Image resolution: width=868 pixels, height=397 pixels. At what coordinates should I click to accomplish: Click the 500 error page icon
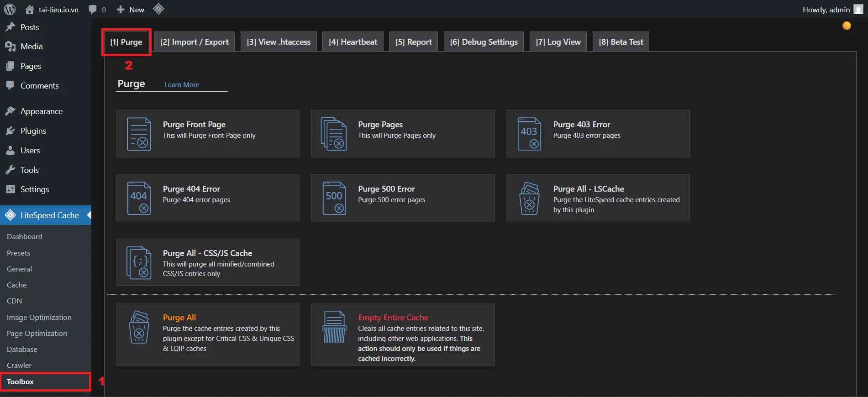pos(334,198)
